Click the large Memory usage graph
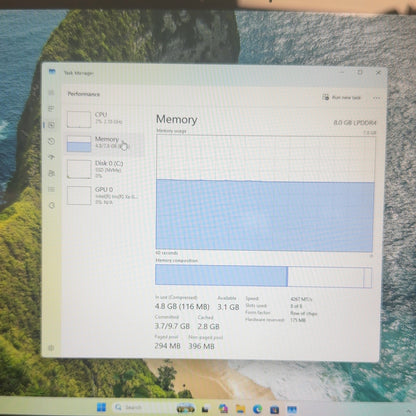The height and width of the screenshot is (416, 416). pyautogui.click(x=265, y=193)
